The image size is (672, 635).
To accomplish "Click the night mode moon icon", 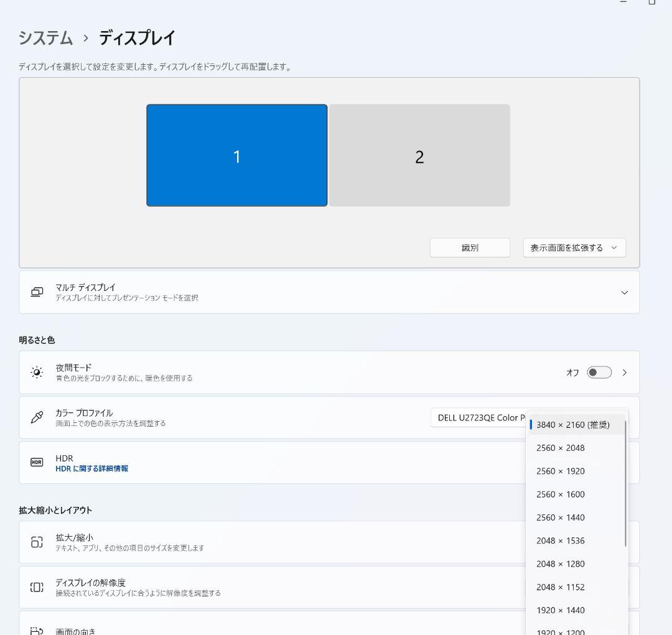I will pyautogui.click(x=37, y=372).
